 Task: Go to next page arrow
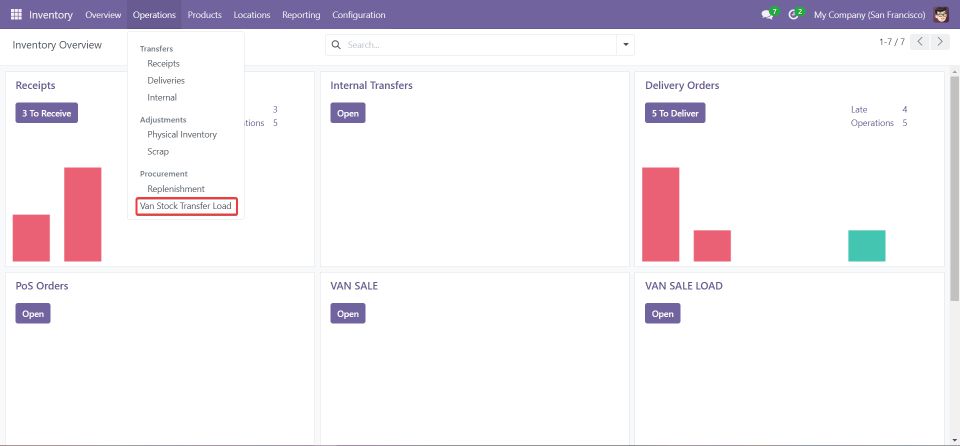pos(939,42)
